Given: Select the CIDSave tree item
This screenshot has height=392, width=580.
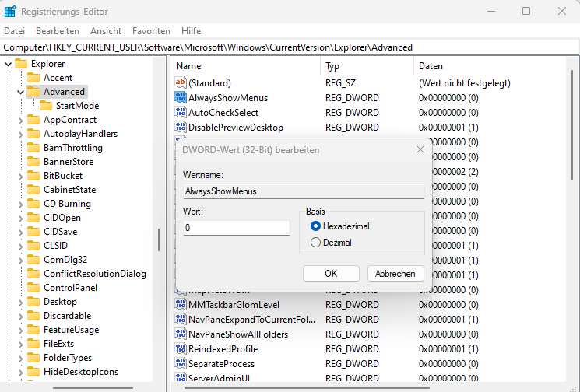Looking at the screenshot, I should tap(61, 232).
